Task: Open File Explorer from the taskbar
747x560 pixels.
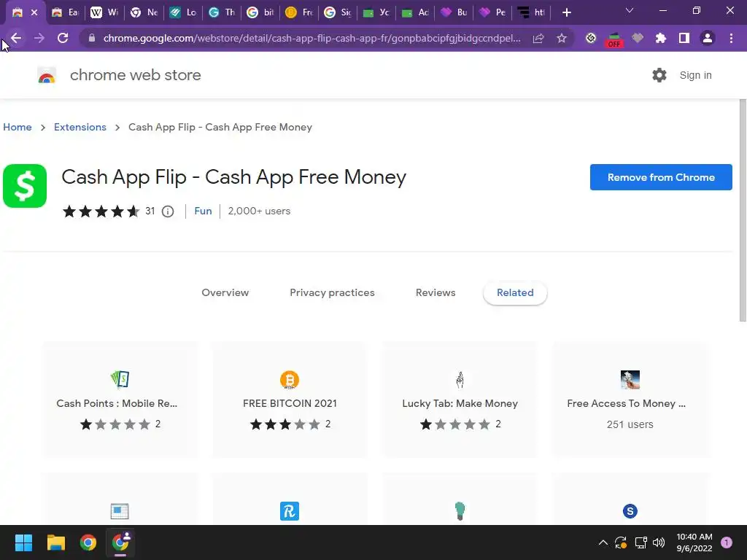Action: coord(55,542)
